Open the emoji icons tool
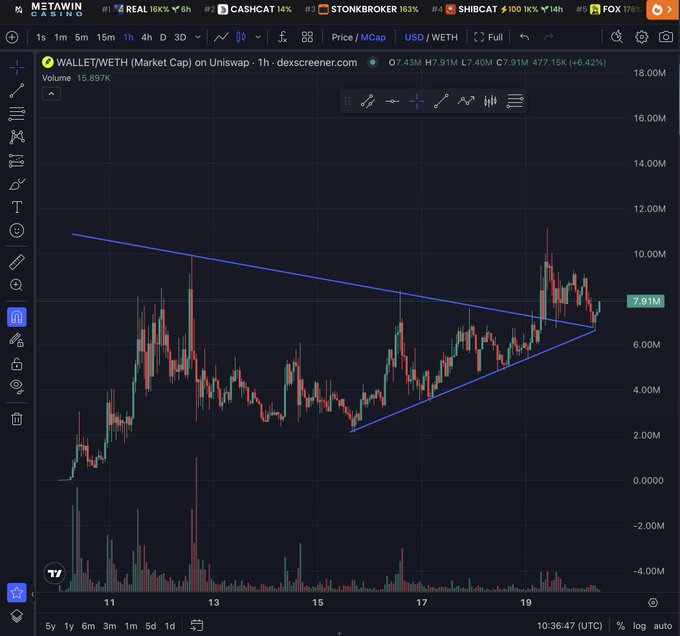The width and height of the screenshot is (680, 636). click(x=17, y=230)
